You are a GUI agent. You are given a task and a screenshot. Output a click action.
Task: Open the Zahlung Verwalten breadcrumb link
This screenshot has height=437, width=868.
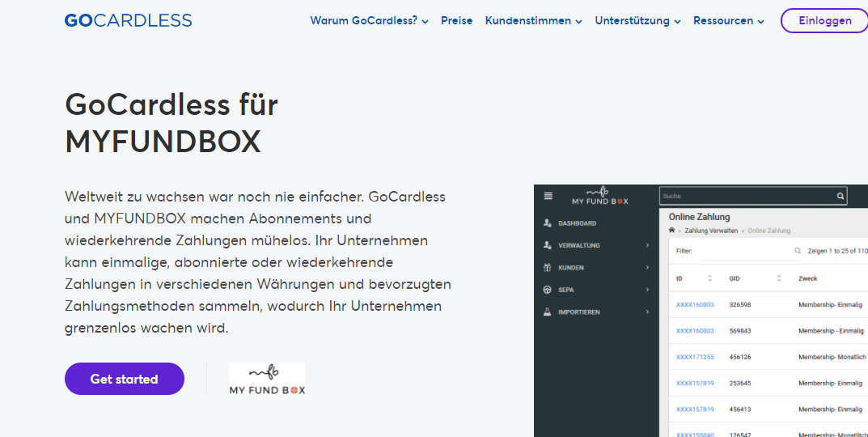point(711,231)
